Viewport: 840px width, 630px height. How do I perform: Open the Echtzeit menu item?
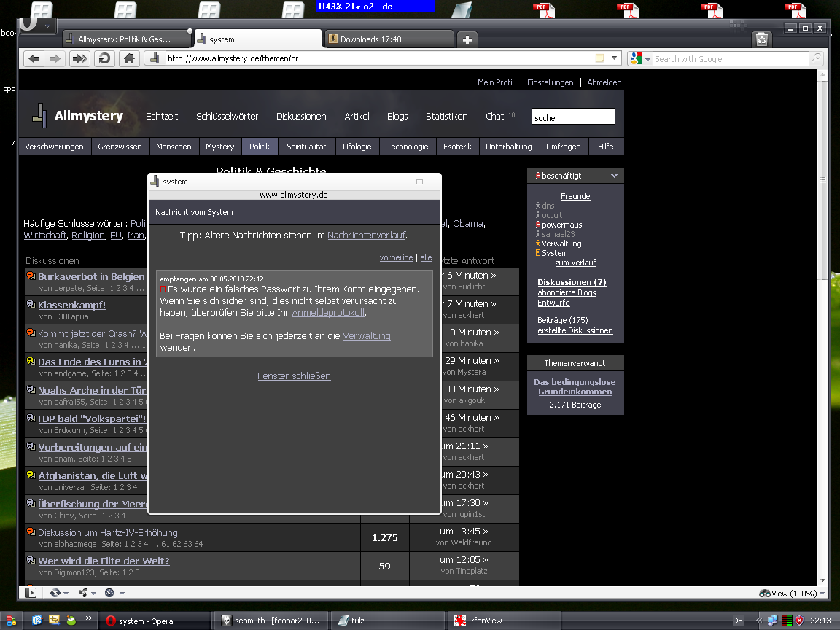[x=162, y=116]
